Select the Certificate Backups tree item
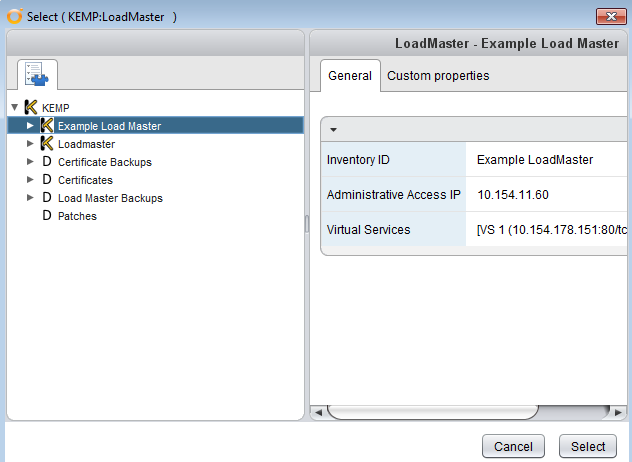Screen dimensions: 632x462 click(x=105, y=162)
